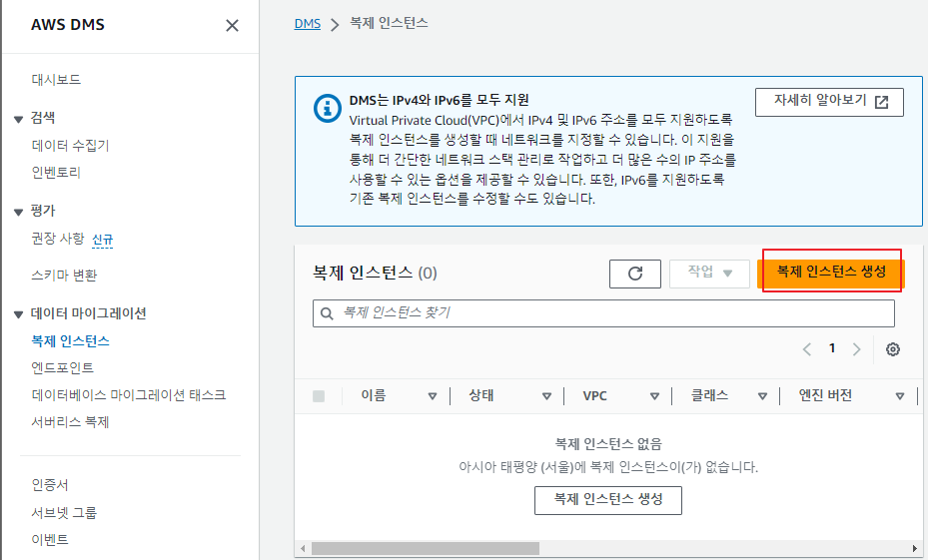This screenshot has width=928, height=560.
Task: Open 스키마 변환 in sidebar
Action: click(x=64, y=275)
